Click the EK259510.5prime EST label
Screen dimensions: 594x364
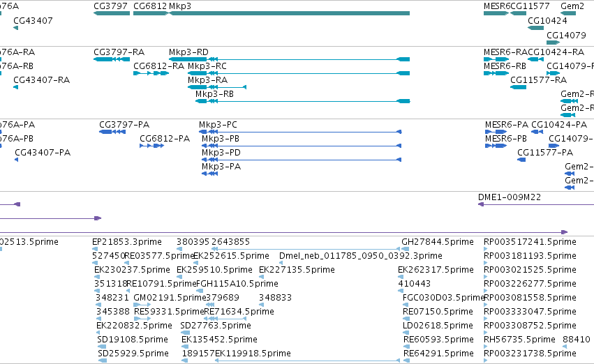click(214, 270)
